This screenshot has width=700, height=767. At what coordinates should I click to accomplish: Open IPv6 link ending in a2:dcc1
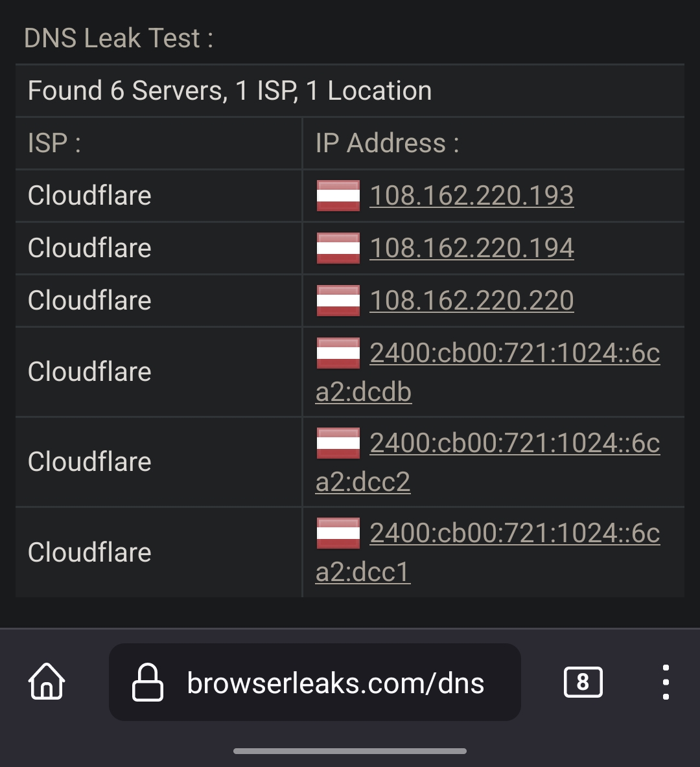coord(487,553)
